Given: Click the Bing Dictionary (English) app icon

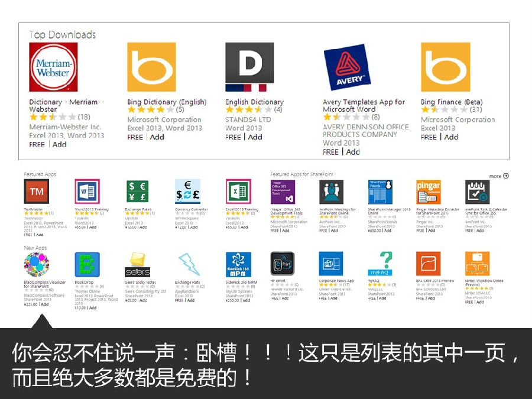Looking at the screenshot, I should [151, 67].
